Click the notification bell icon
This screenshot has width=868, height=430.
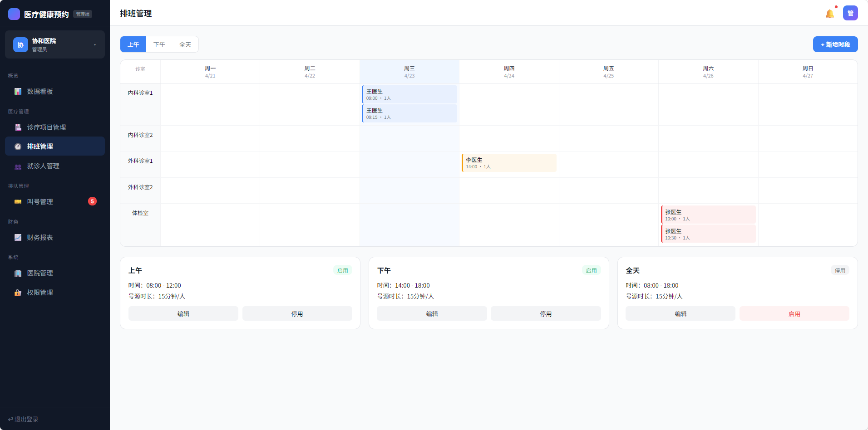click(x=829, y=14)
